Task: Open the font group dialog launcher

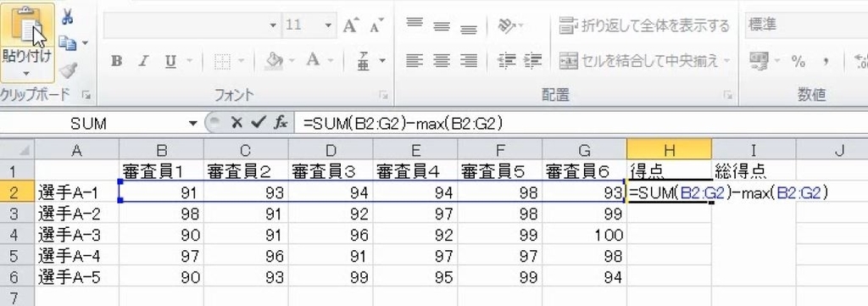Action: click(x=383, y=95)
